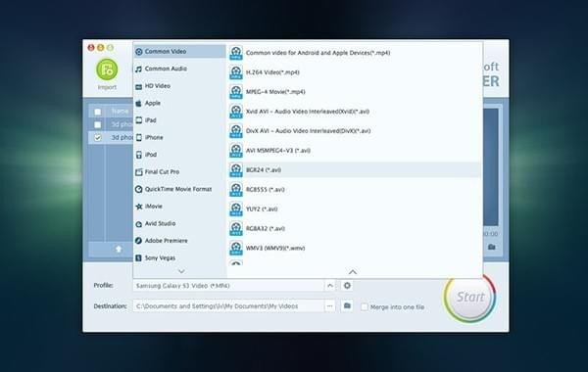This screenshot has height=372, width=588.
Task: Click the Destination path input field
Action: tap(228, 306)
